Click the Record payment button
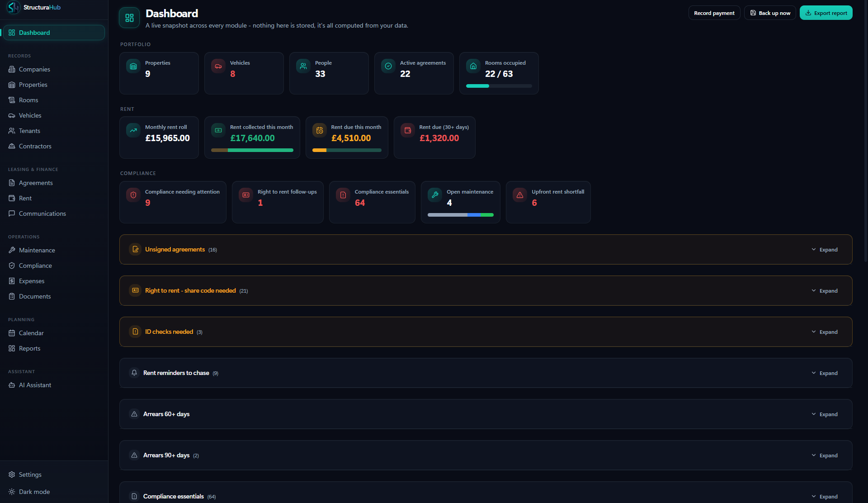Viewport: 868px width, 503px height. tap(714, 13)
